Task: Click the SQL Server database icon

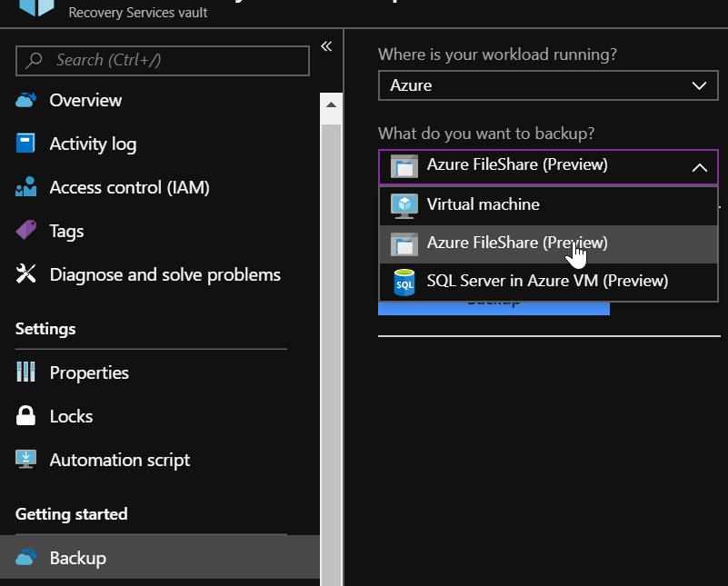Action: click(x=404, y=282)
